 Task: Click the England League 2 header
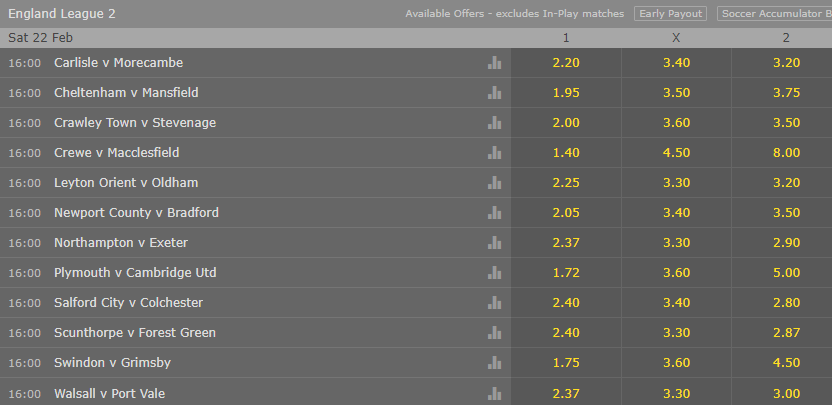pyautogui.click(x=62, y=14)
